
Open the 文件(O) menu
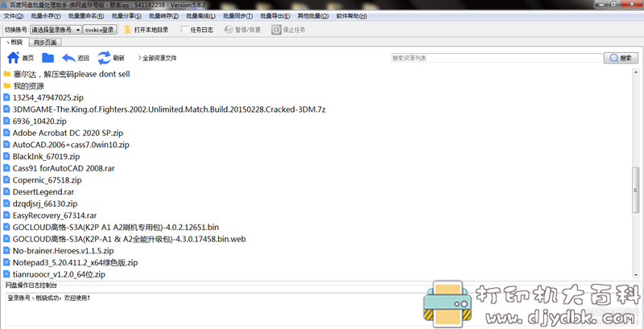point(14,16)
